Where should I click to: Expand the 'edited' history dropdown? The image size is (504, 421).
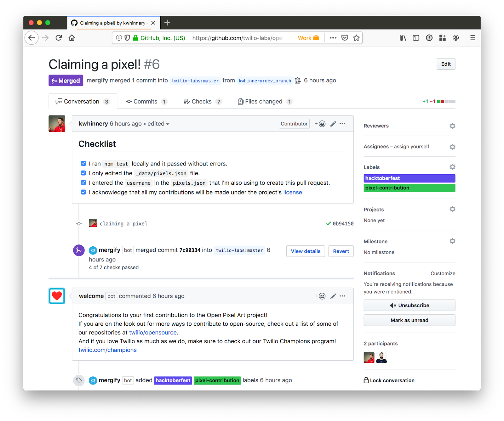pyautogui.click(x=158, y=124)
